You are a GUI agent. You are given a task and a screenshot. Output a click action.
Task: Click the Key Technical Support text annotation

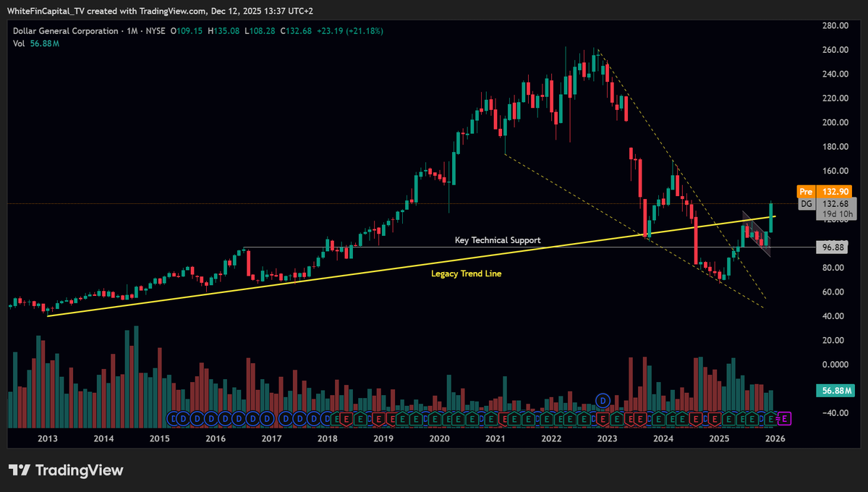498,239
